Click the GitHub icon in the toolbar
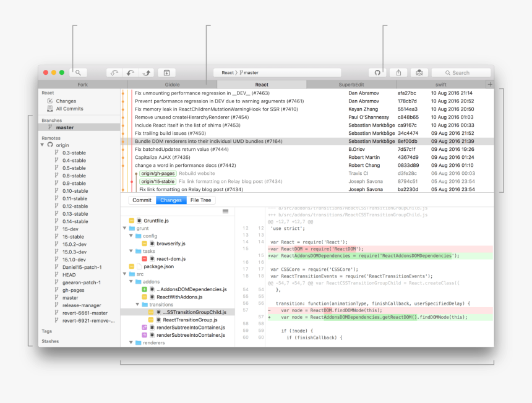 tap(378, 73)
